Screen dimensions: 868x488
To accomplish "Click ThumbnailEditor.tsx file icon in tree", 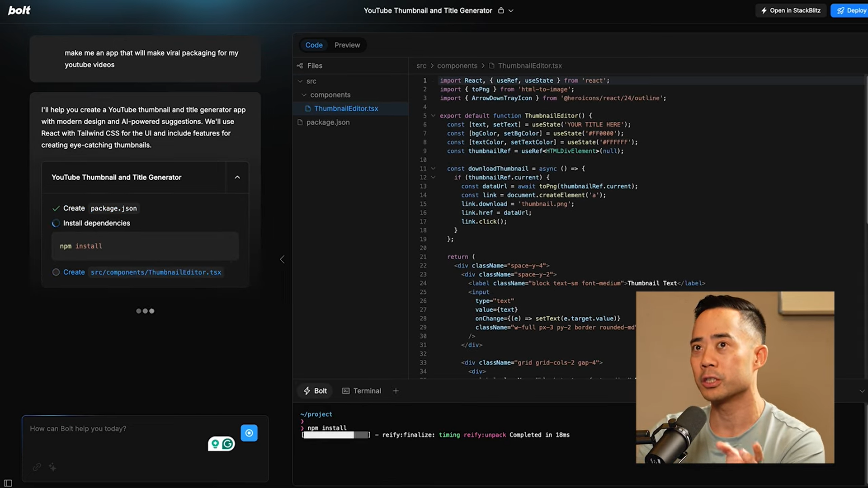I will (308, 108).
